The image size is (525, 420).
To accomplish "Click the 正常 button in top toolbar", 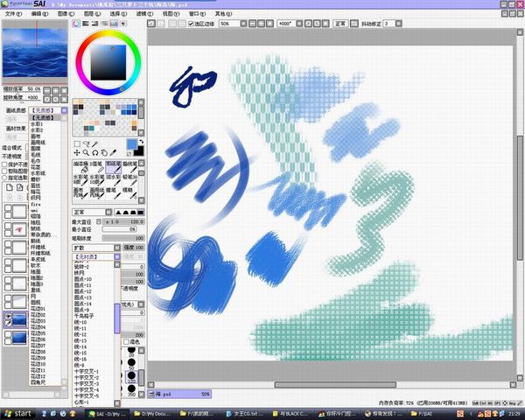I will tap(340, 24).
